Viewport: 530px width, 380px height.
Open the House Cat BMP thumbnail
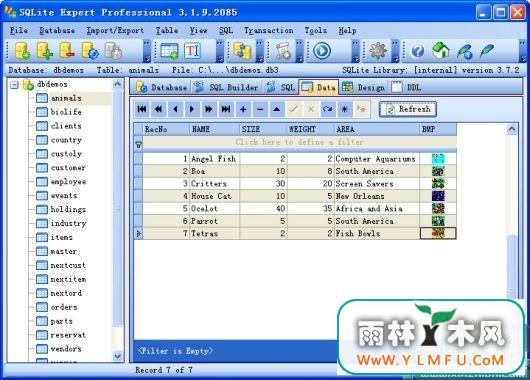point(438,196)
